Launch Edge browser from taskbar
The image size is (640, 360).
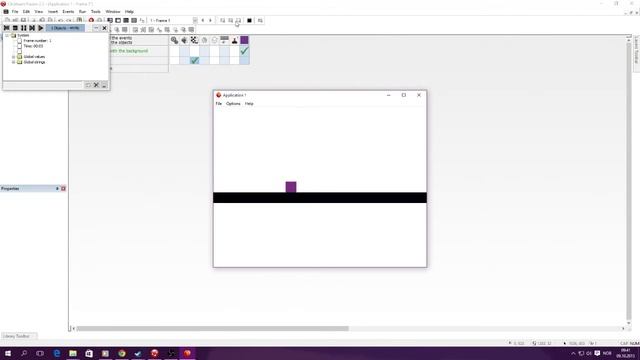[57, 353]
